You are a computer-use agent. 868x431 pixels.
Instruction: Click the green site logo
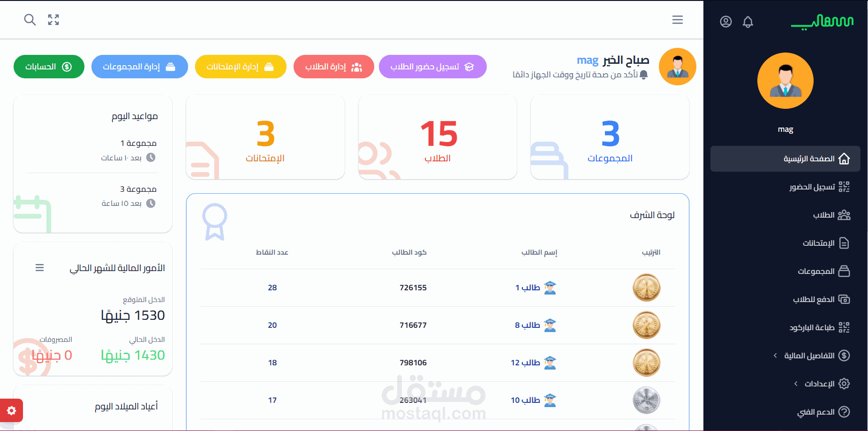(822, 22)
